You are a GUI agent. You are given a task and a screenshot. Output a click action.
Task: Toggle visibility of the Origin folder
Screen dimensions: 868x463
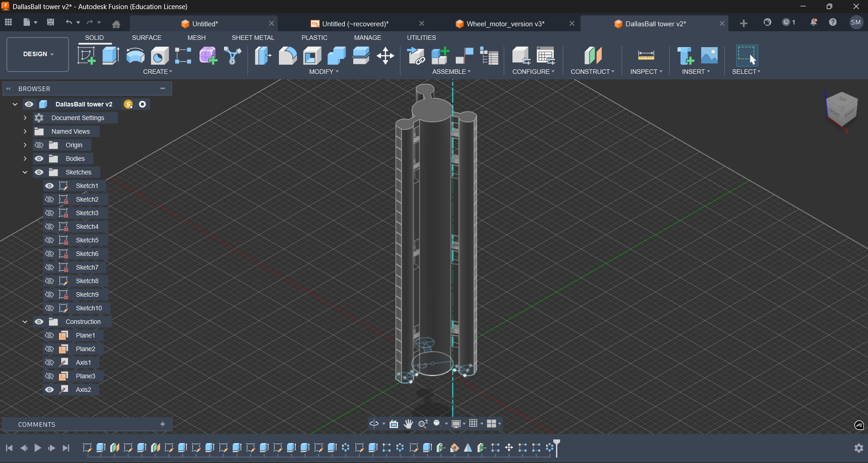(x=39, y=145)
